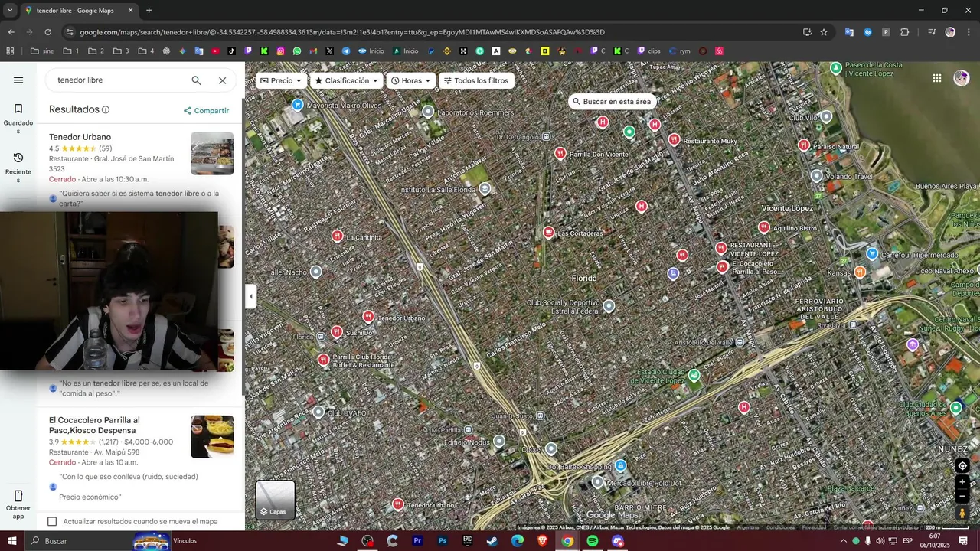
Task: Click El Cocacolero result photo
Action: (212, 437)
